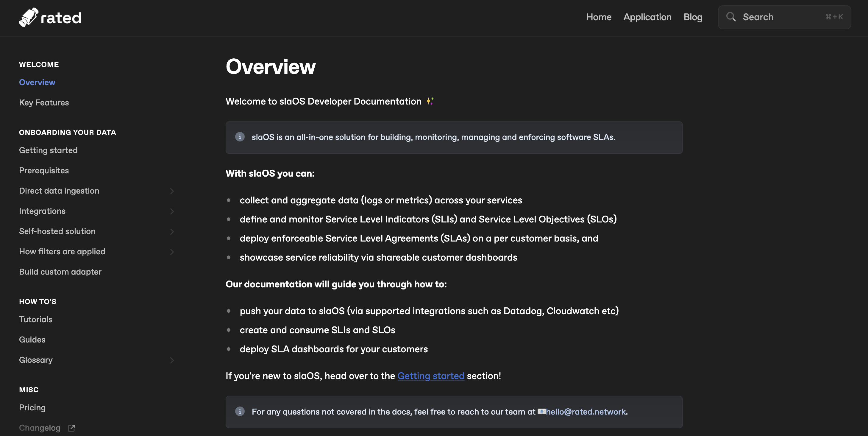Image resolution: width=868 pixels, height=436 pixels.
Task: Select Pricing in the sidebar
Action: tap(32, 407)
